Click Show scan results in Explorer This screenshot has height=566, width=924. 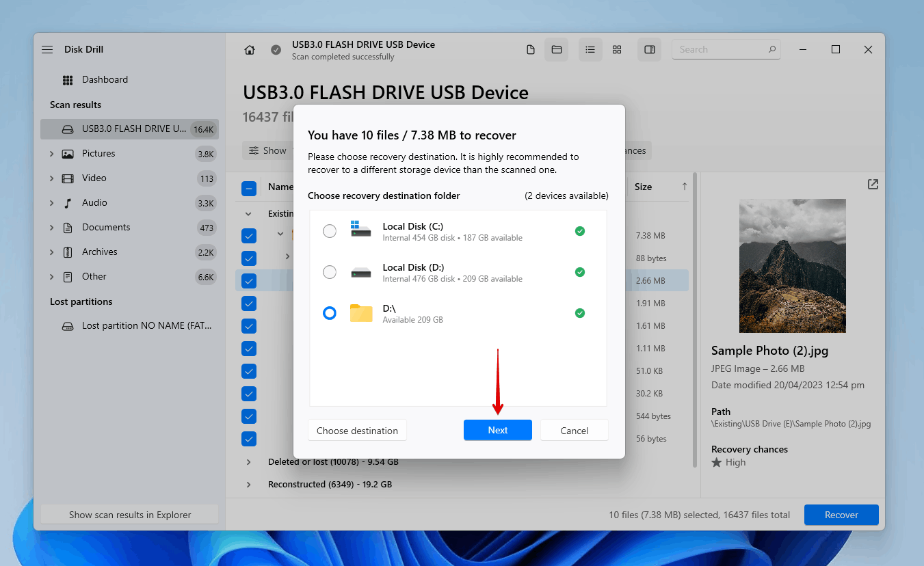click(x=130, y=515)
